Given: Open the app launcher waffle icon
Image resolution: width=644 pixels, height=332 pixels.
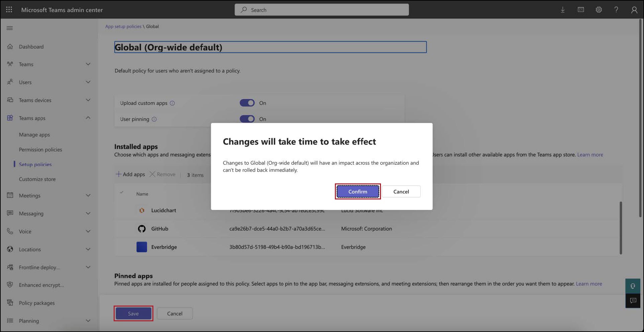Looking at the screenshot, I should [x=9, y=10].
